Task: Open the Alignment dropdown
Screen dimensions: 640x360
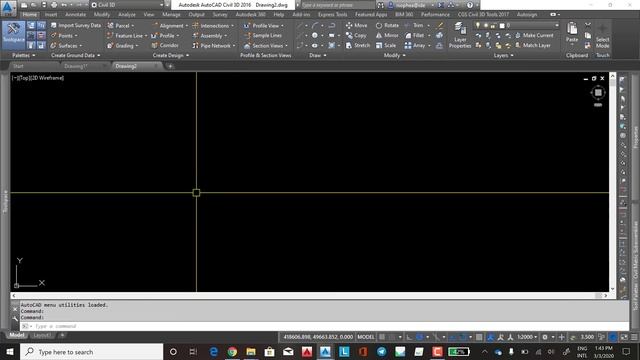Action: 170,25
